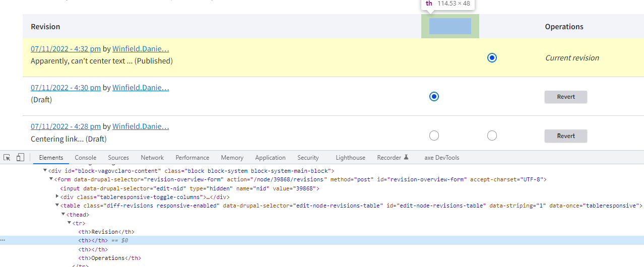Open the Sources tab
Screen dimensions: 644x267
tap(118, 158)
